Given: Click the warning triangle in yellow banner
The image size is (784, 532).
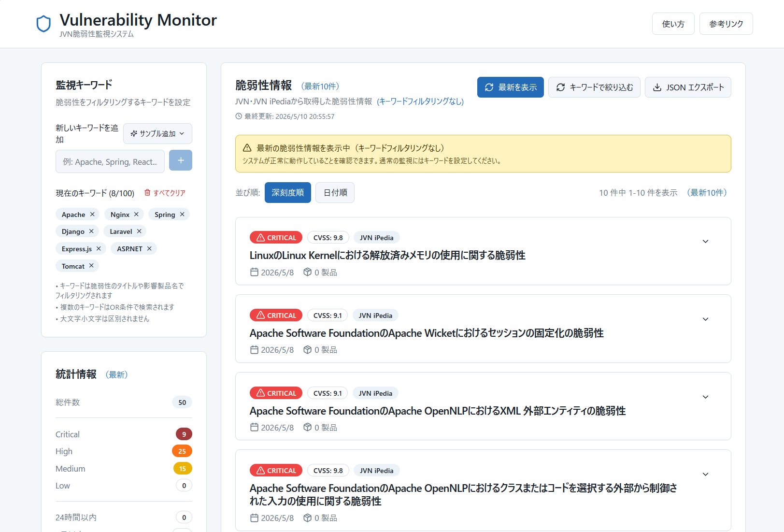Looking at the screenshot, I should coord(247,148).
